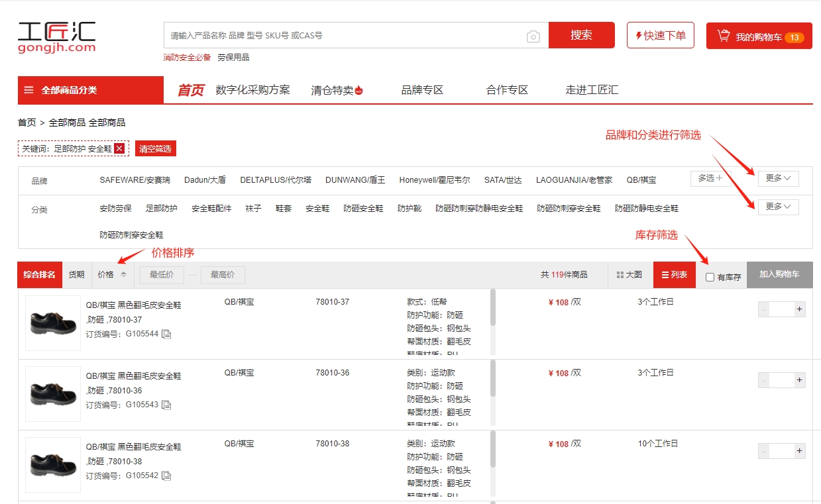Open the shoe thumbnail for item 78010-38
The height and width of the screenshot is (504, 821).
(53, 465)
